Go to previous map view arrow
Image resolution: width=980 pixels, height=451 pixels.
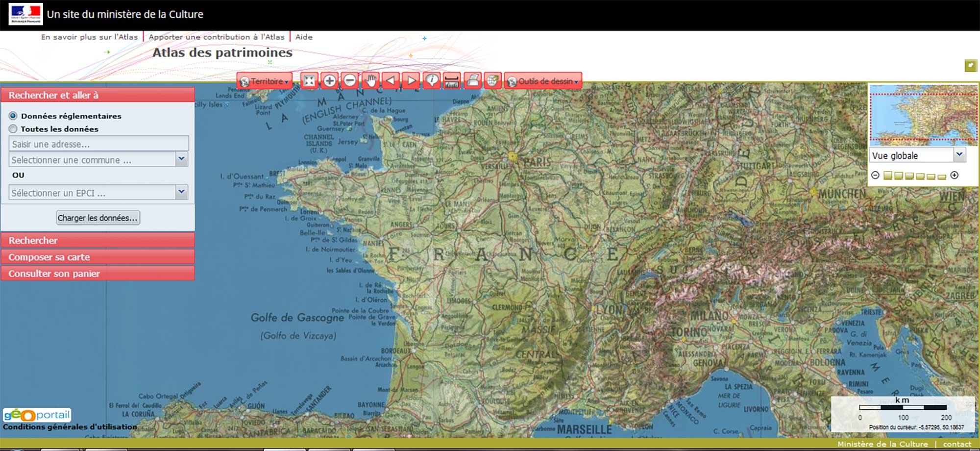(x=391, y=81)
